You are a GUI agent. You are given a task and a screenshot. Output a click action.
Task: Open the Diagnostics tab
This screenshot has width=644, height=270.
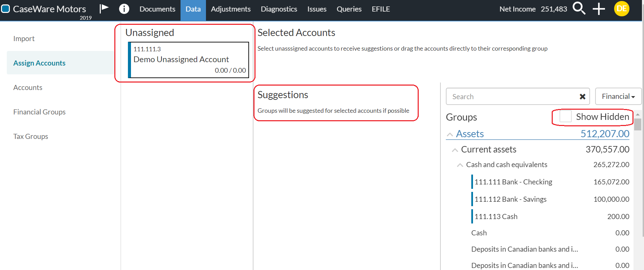[279, 9]
